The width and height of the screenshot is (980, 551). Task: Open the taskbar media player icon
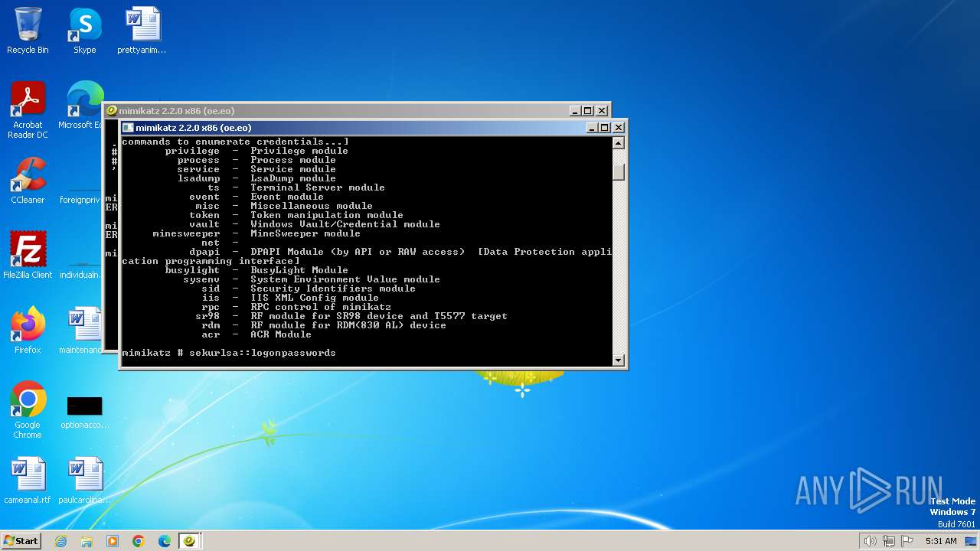[113, 541]
